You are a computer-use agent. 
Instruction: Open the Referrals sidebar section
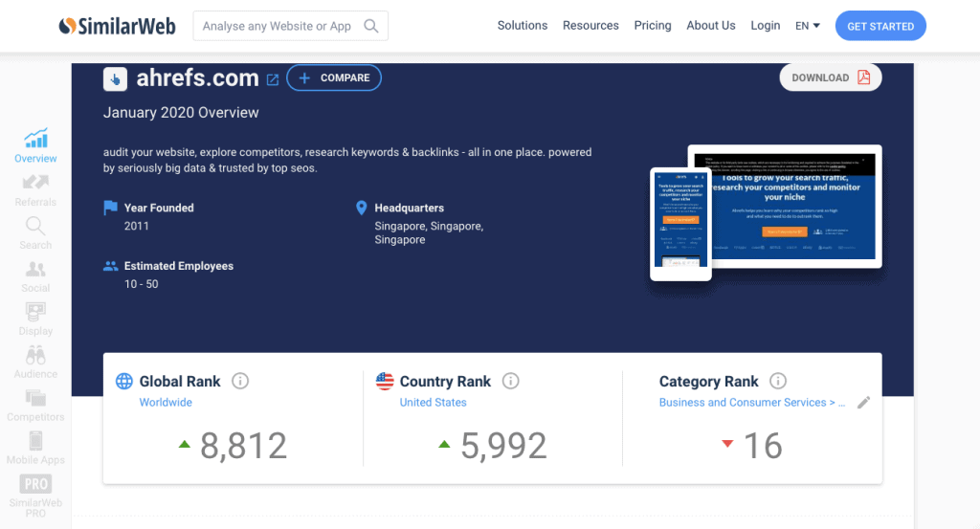pos(35,190)
